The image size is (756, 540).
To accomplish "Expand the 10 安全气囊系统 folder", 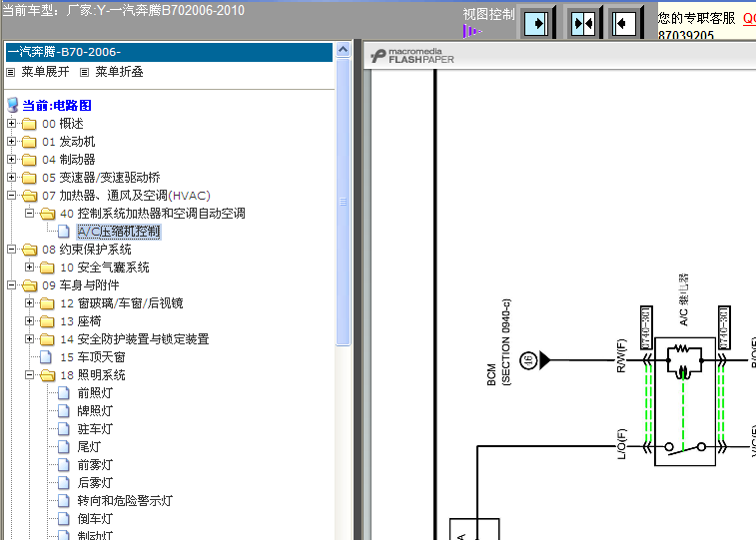I will 29,267.
